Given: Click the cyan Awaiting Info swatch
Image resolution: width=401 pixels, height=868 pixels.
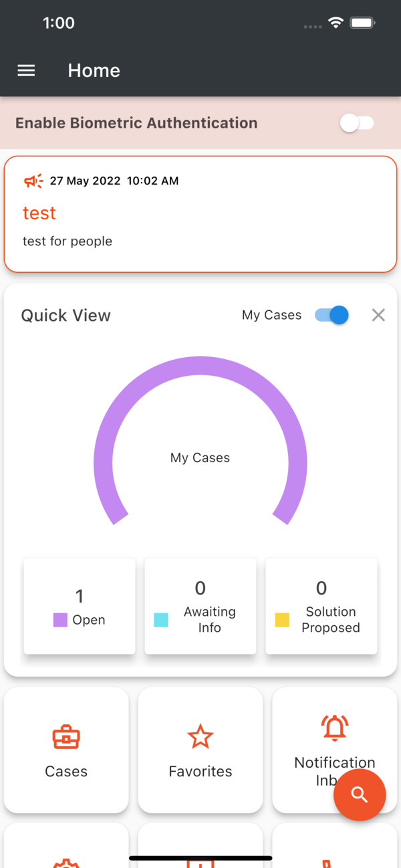Looking at the screenshot, I should 161,620.
